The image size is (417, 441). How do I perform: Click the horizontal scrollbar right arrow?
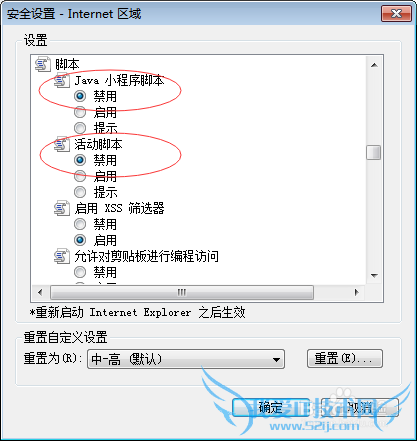coord(356,293)
